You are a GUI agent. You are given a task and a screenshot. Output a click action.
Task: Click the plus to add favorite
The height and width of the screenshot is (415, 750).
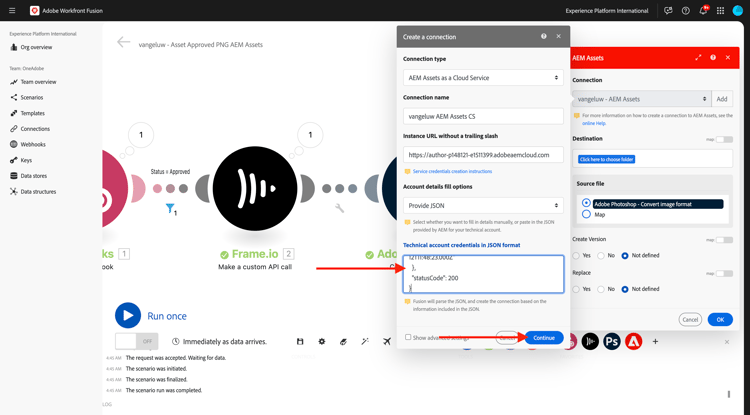[x=655, y=341]
